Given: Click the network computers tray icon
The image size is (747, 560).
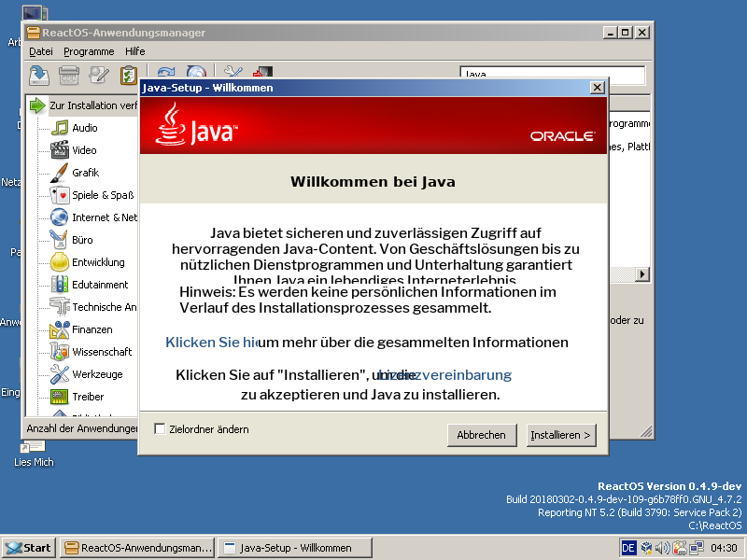Looking at the screenshot, I should [696, 548].
